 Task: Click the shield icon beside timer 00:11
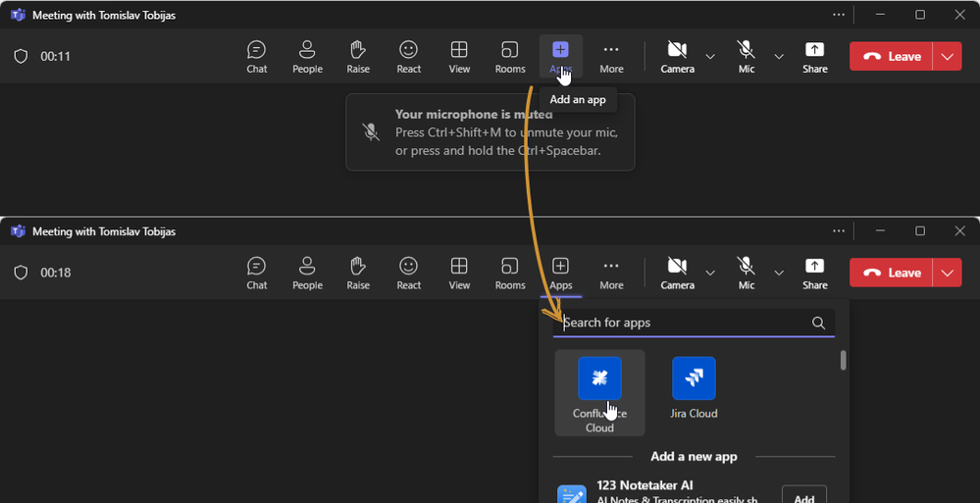coord(22,56)
